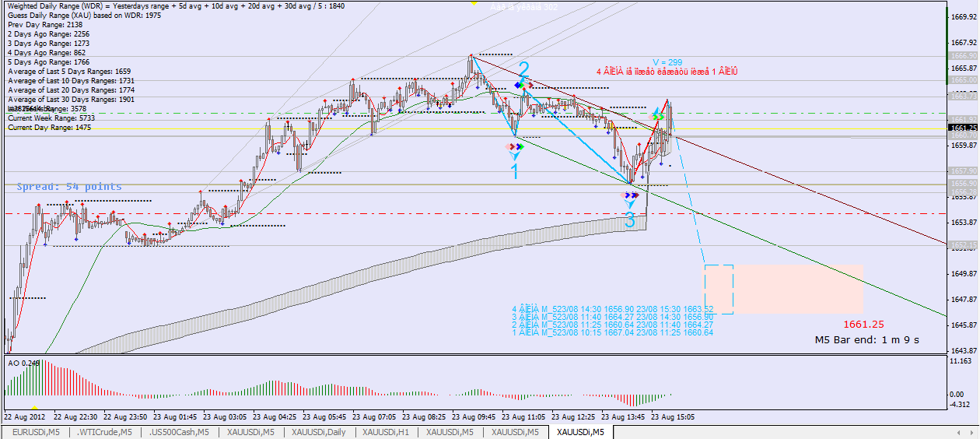Open the .WTICrude,M5 chart tab
Image resolution: width=980 pixels, height=439 pixels.
pyautogui.click(x=106, y=432)
